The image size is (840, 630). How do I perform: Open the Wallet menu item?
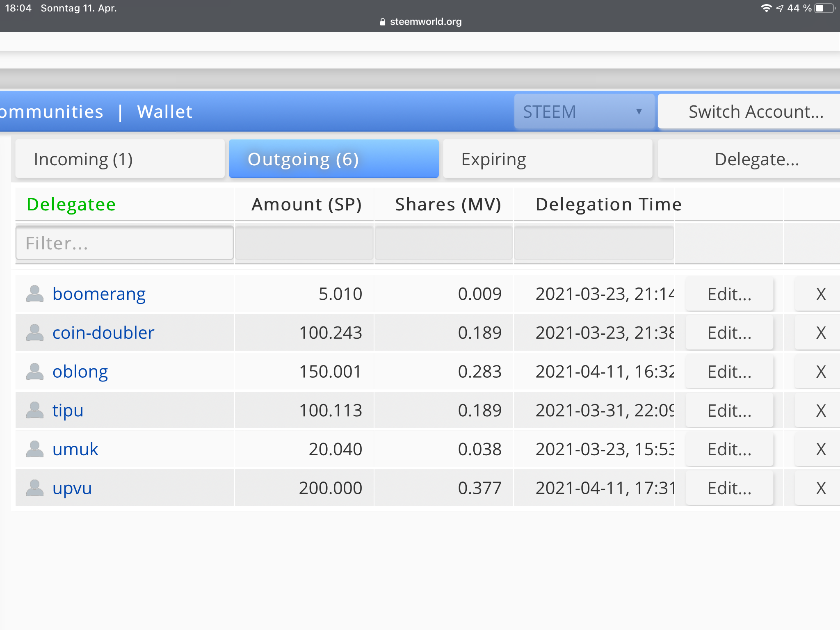(164, 112)
